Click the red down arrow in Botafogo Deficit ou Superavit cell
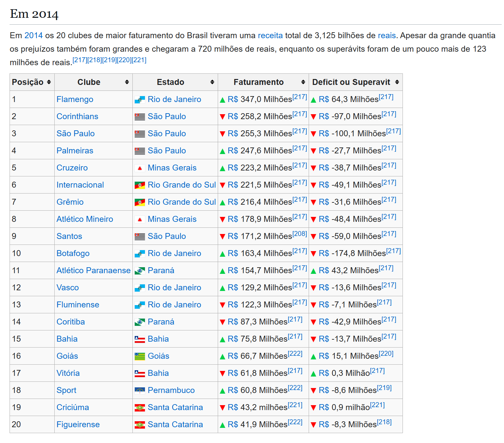This screenshot has height=443, width=504. coord(314,254)
